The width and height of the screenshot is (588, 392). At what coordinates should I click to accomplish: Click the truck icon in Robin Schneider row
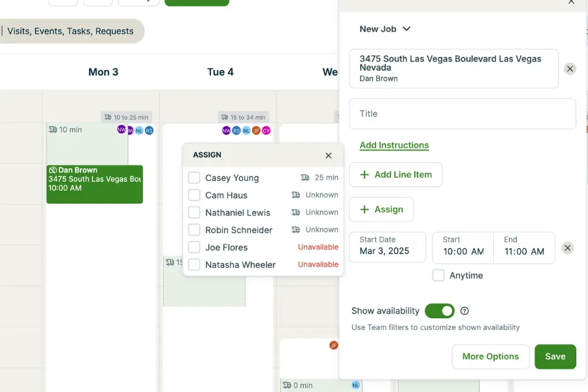pyautogui.click(x=295, y=229)
